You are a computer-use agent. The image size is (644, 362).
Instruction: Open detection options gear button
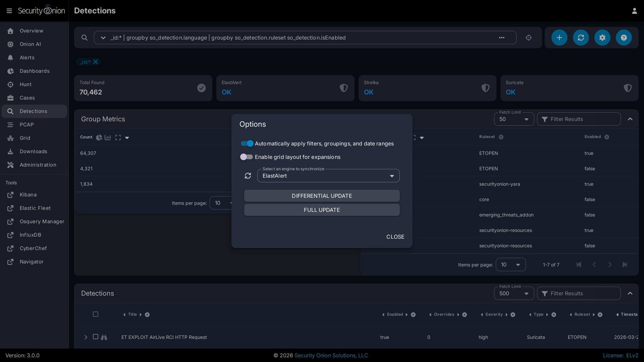coord(602,38)
